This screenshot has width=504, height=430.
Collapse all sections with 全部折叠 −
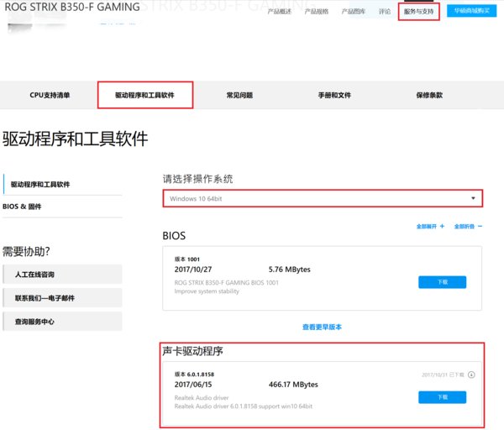[468, 226]
